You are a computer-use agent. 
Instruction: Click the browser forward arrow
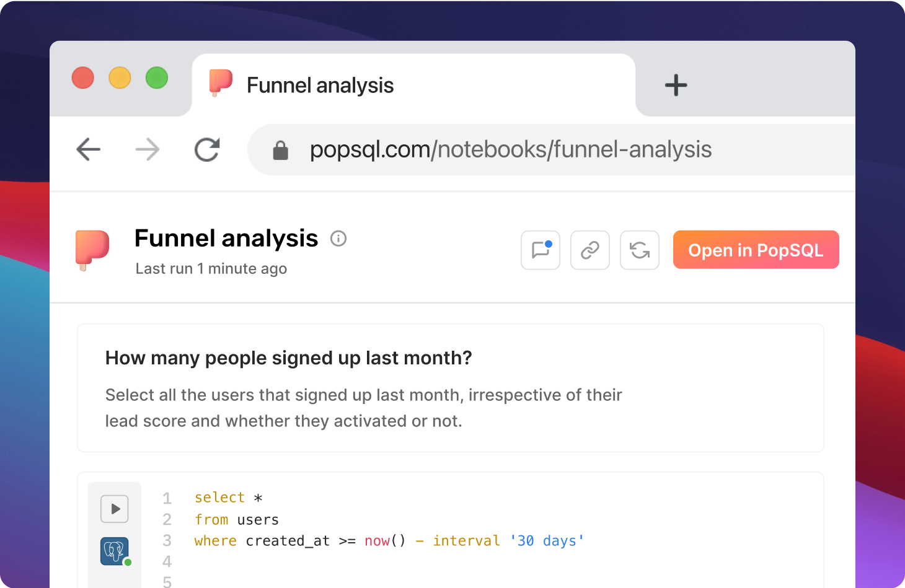click(x=148, y=149)
